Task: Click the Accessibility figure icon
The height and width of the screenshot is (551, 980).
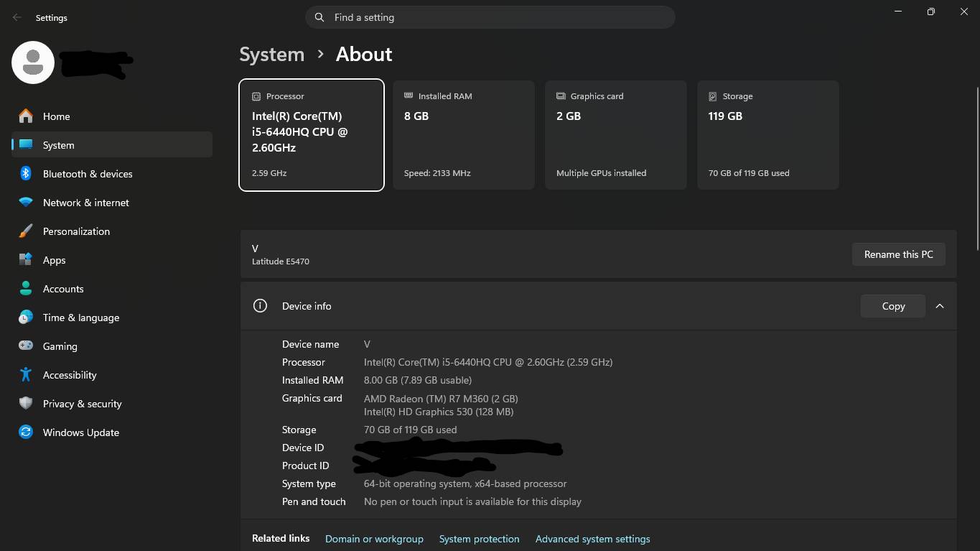Action: click(26, 374)
